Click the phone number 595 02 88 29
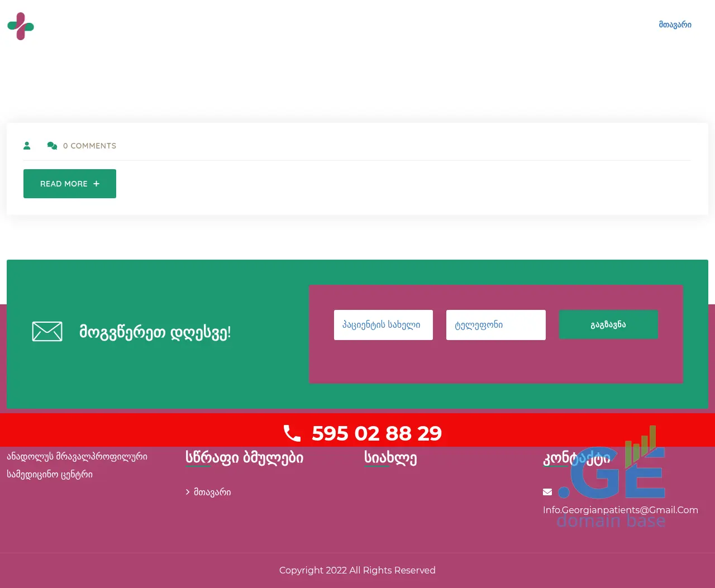This screenshot has height=588, width=715. pos(376,433)
